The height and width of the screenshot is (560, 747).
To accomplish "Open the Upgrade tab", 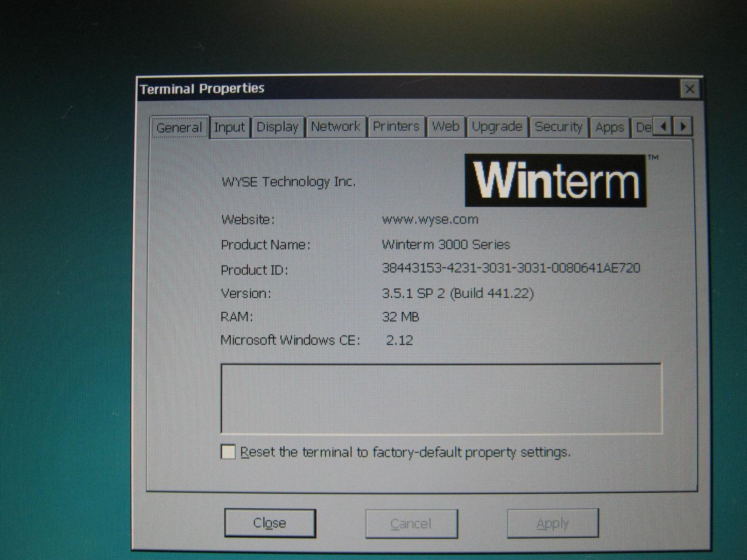I will coord(497,126).
